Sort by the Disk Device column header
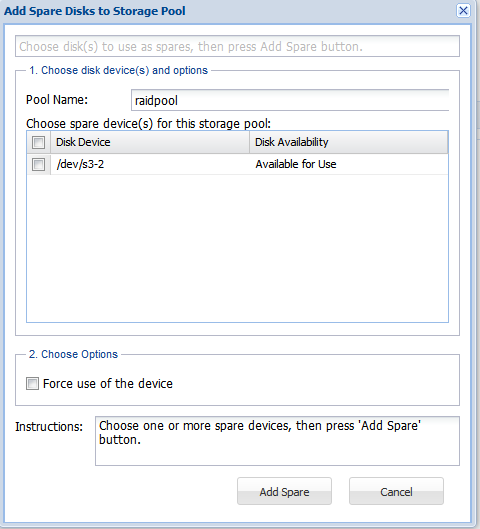480x529 pixels. [x=150, y=142]
